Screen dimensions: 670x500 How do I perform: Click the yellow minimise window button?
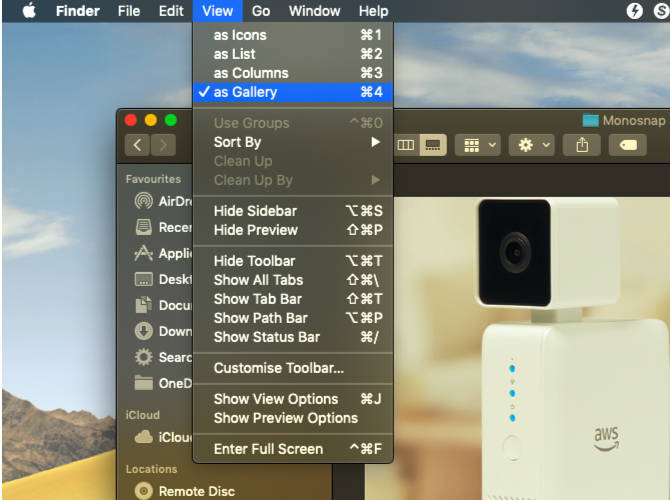coord(151,120)
